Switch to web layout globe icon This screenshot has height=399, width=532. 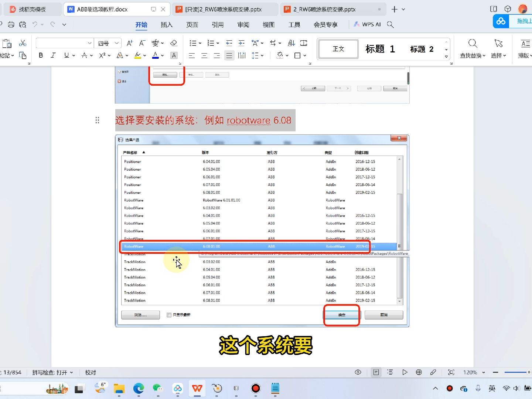click(419, 372)
